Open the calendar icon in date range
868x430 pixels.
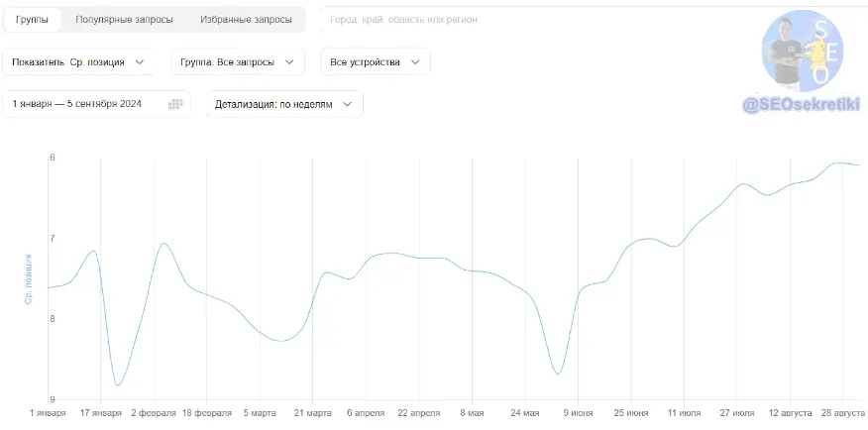(176, 104)
